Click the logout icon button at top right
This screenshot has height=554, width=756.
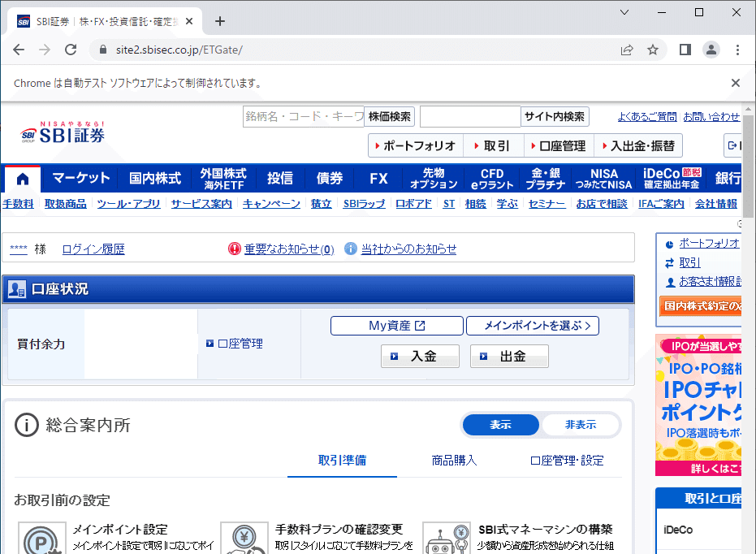(x=732, y=145)
